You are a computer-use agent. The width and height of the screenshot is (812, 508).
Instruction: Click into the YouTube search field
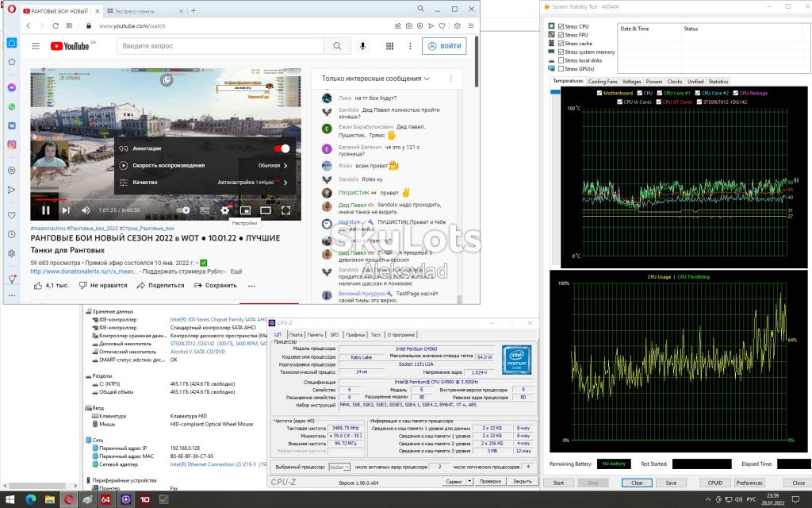point(220,46)
